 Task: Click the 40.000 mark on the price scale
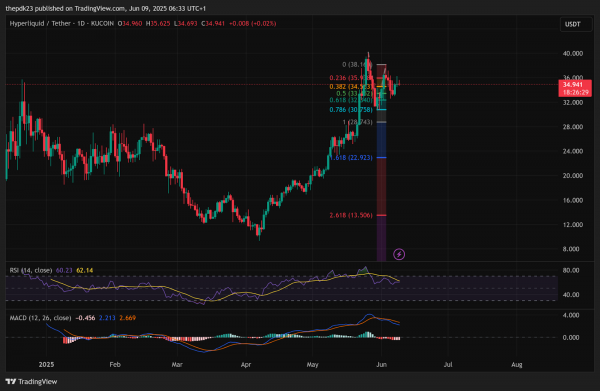coord(572,54)
